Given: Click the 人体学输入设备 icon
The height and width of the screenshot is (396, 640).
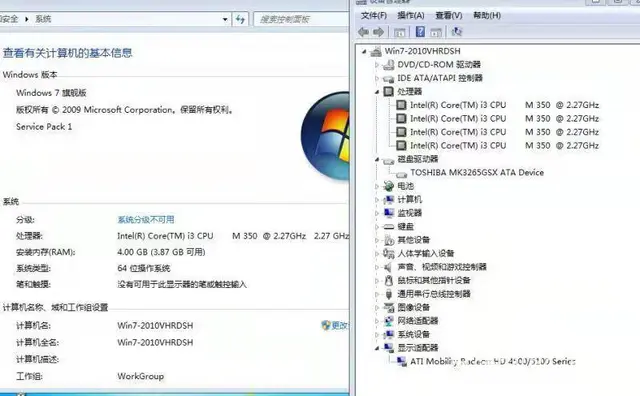Looking at the screenshot, I should tap(389, 254).
